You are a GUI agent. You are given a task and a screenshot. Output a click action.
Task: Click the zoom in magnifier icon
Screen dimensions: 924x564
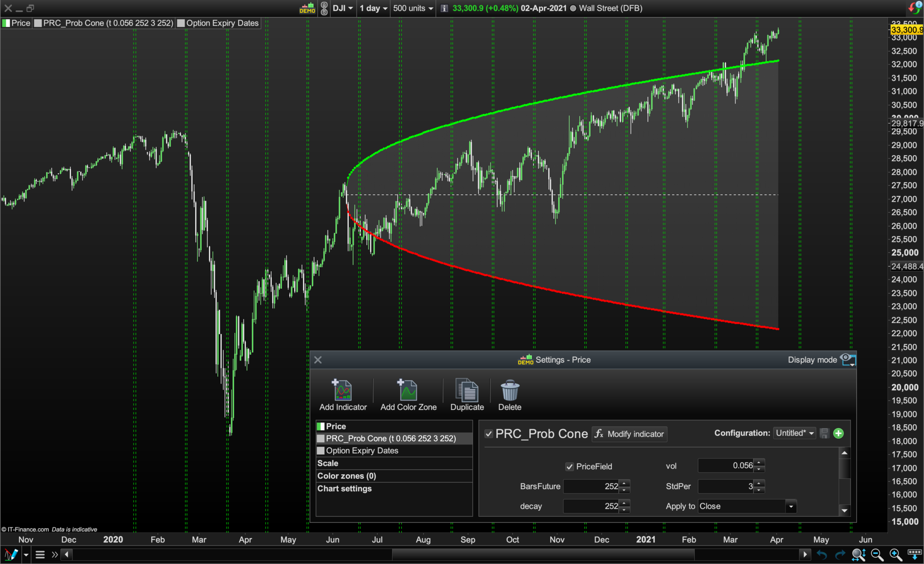click(895, 555)
